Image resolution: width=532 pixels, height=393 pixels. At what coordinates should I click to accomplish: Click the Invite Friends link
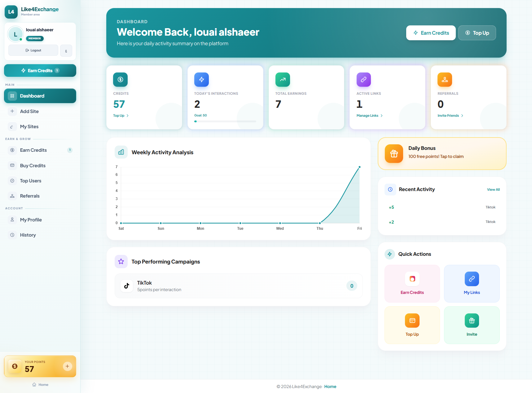(x=451, y=116)
